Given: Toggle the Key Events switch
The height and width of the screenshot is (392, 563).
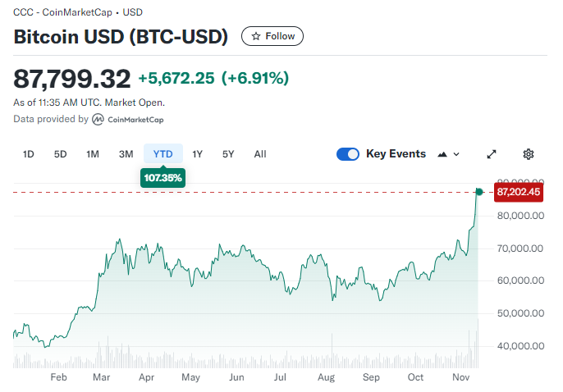Looking at the screenshot, I should click(x=348, y=154).
